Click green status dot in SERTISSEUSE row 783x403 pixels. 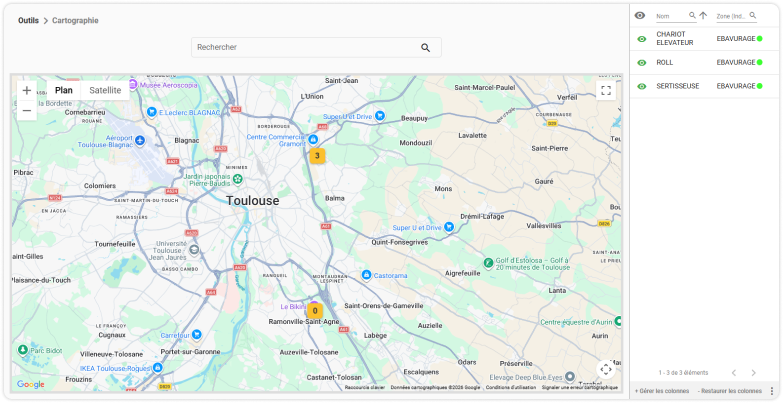tap(760, 86)
